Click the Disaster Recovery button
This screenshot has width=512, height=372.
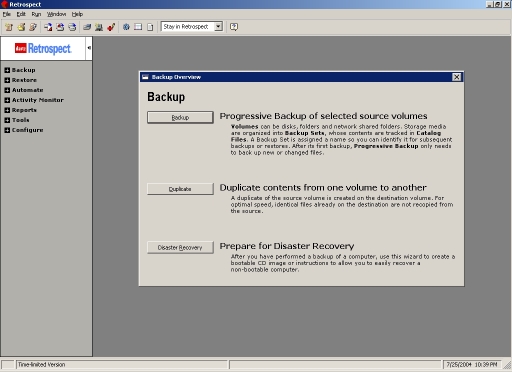pos(180,247)
